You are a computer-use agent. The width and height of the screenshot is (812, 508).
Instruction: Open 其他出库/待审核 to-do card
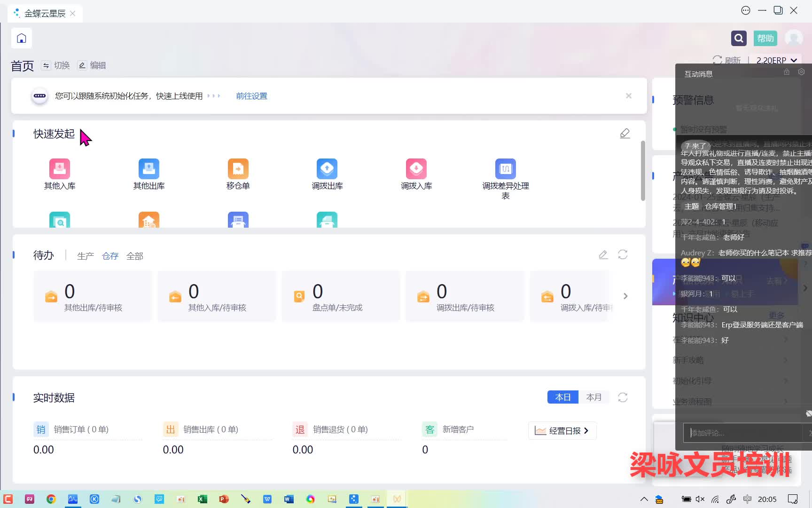pyautogui.click(x=93, y=296)
